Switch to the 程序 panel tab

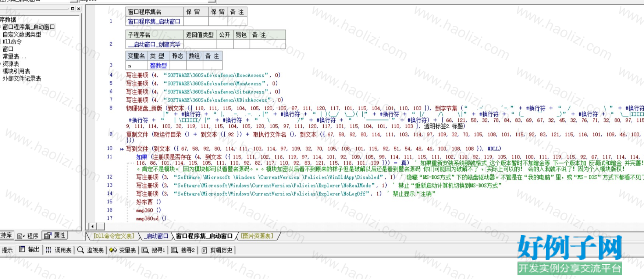(x=29, y=236)
